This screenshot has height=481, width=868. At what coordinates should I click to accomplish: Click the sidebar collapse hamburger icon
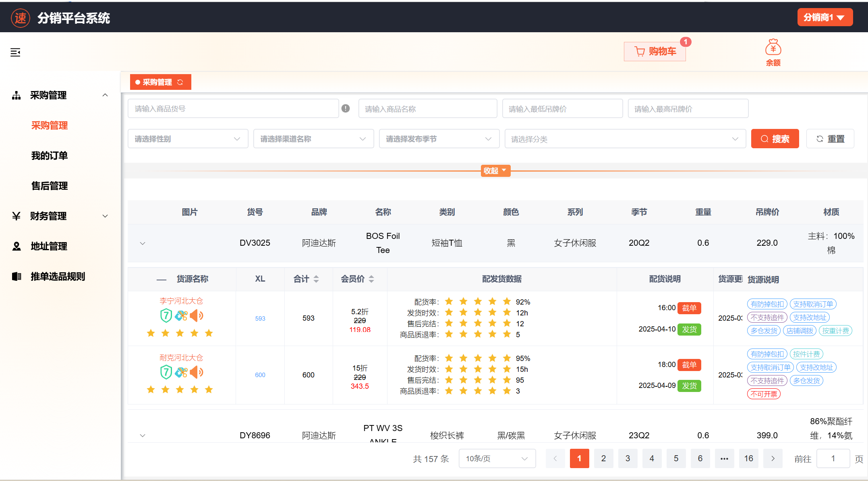pyautogui.click(x=15, y=52)
